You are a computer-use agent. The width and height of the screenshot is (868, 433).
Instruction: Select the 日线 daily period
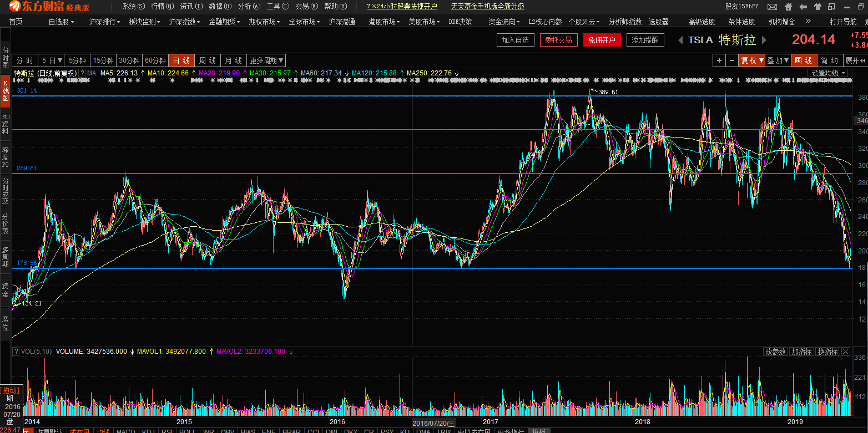pyautogui.click(x=181, y=60)
